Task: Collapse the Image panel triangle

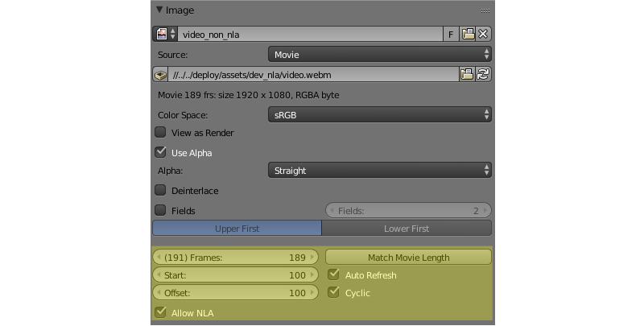Action: pos(159,10)
